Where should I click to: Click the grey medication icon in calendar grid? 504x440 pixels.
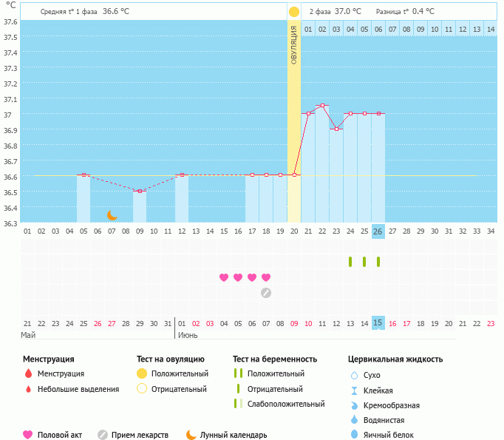point(266,293)
